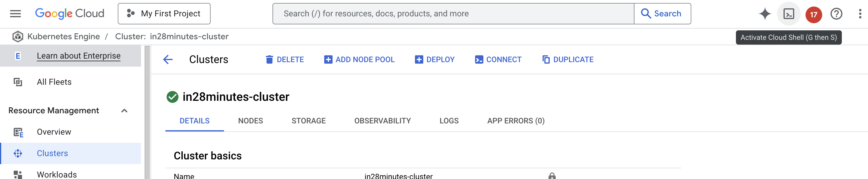Screen dimensions: 868x179
Task: Click the DELETE cluster button
Action: [285, 60]
